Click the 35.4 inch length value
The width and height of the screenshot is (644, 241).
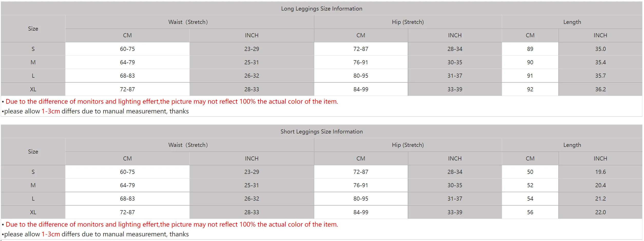600,62
